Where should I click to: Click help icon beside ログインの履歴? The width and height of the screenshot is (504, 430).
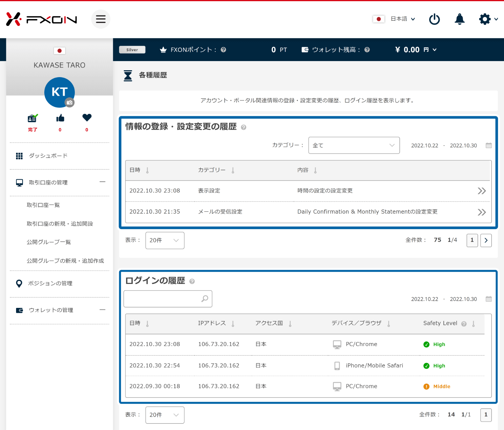pyautogui.click(x=192, y=281)
